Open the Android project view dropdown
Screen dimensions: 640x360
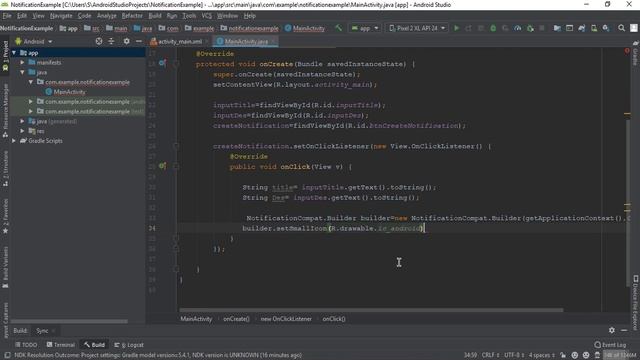[34, 41]
